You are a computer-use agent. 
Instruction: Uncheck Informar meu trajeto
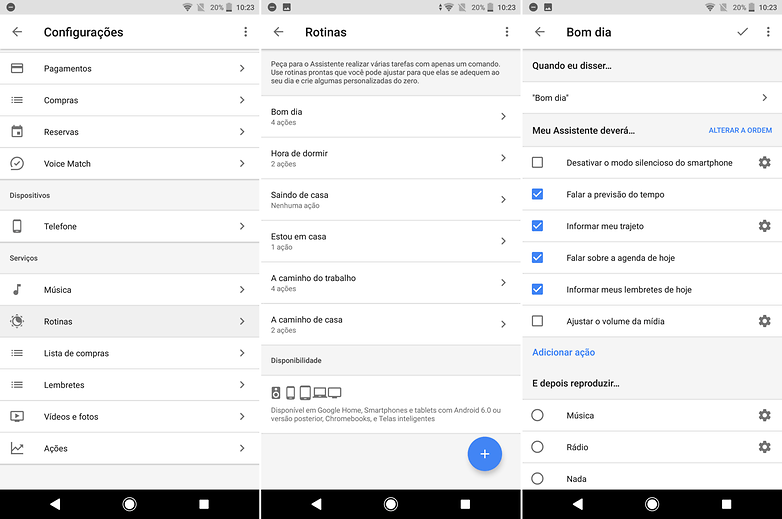(x=537, y=226)
